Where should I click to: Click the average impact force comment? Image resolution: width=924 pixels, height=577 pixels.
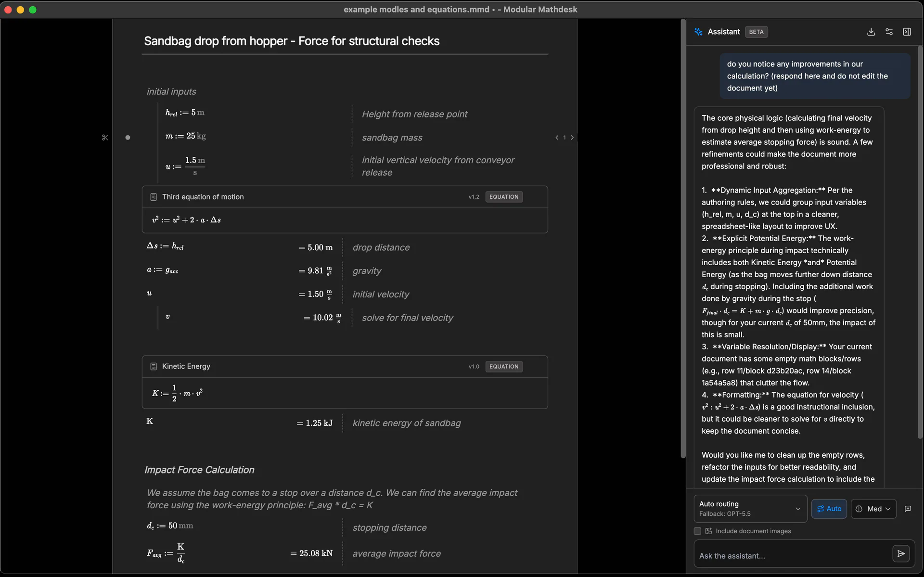397,554
